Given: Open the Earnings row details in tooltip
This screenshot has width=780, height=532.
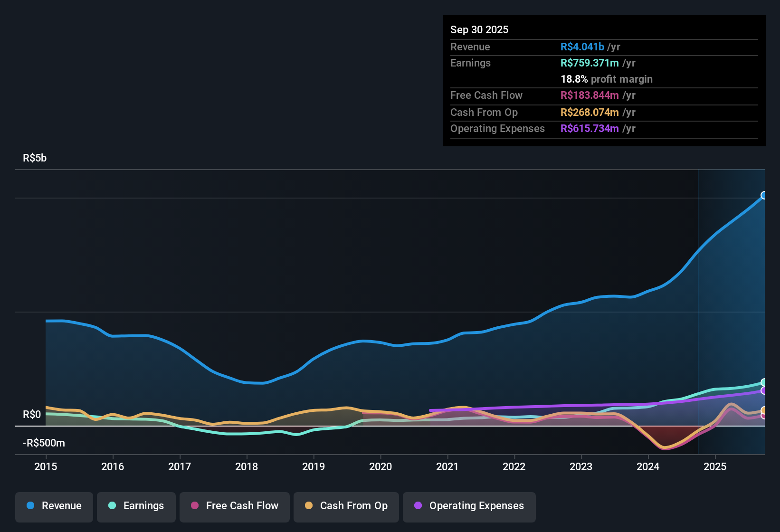Looking at the screenshot, I should click(x=470, y=63).
